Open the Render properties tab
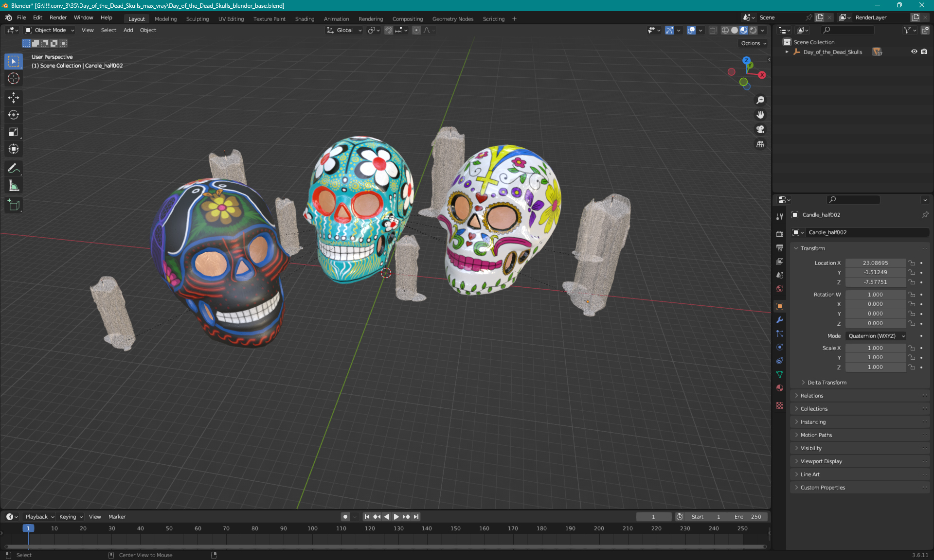The width and height of the screenshot is (934, 560). click(x=780, y=234)
